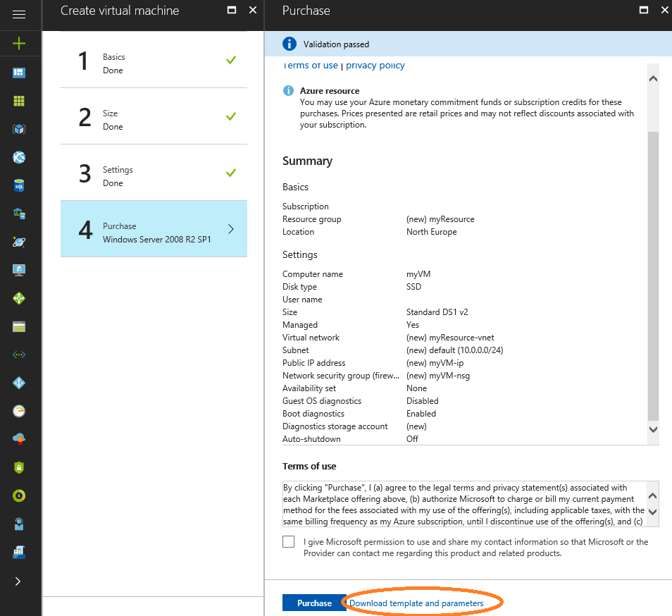The height and width of the screenshot is (616, 672).
Task: Click the Summary heading
Action: (307, 161)
